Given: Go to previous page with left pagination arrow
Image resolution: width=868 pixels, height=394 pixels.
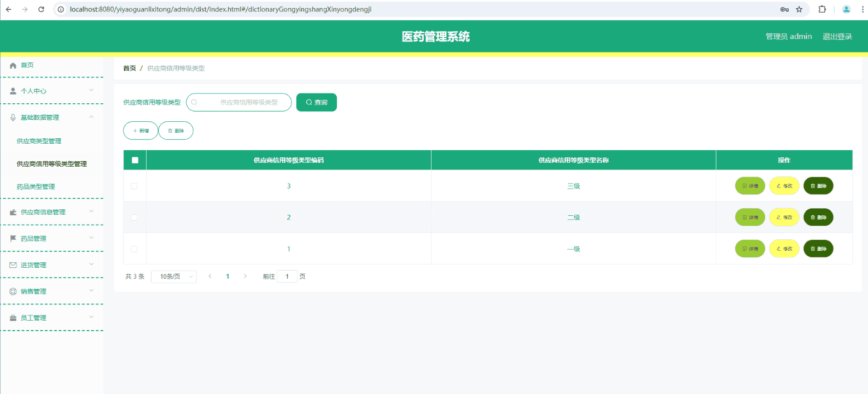Looking at the screenshot, I should pyautogui.click(x=210, y=277).
